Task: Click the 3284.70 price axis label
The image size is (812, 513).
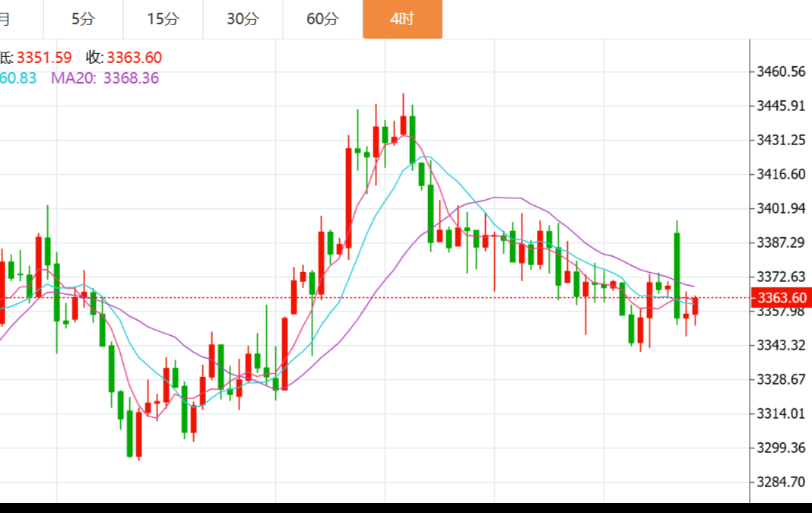Action: (x=781, y=482)
